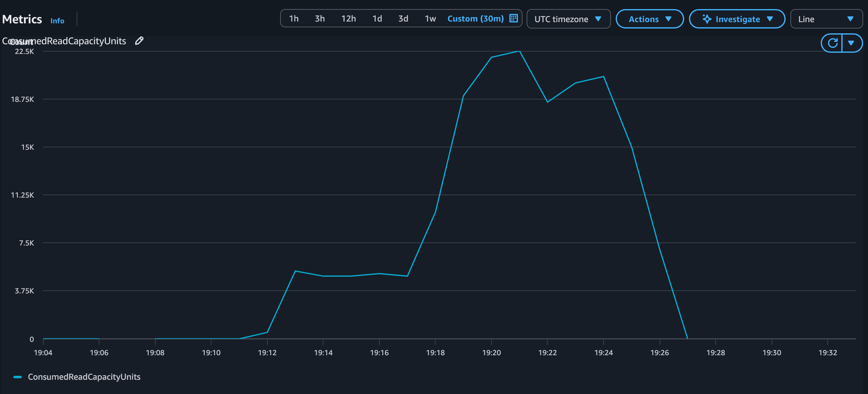Select the 12h time range

[x=348, y=18]
